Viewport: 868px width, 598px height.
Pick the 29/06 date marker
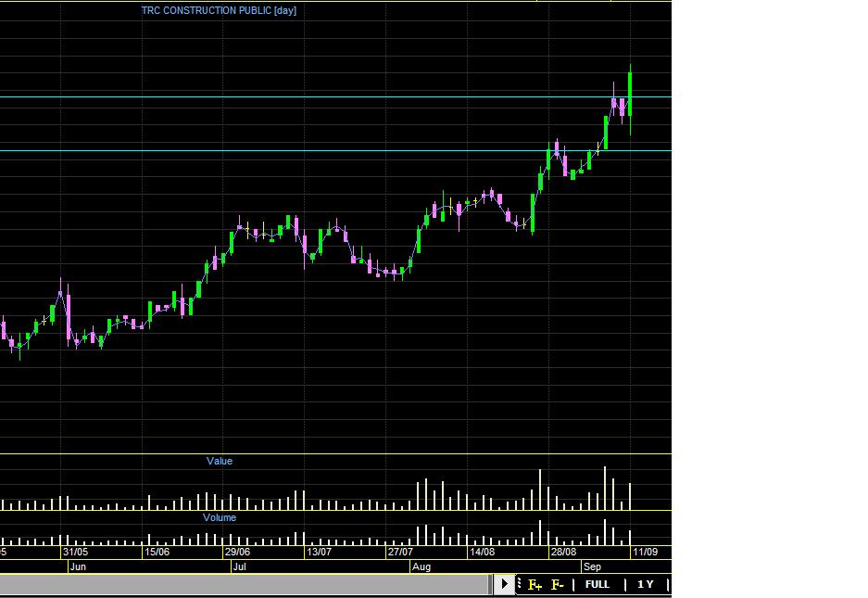click(x=237, y=552)
